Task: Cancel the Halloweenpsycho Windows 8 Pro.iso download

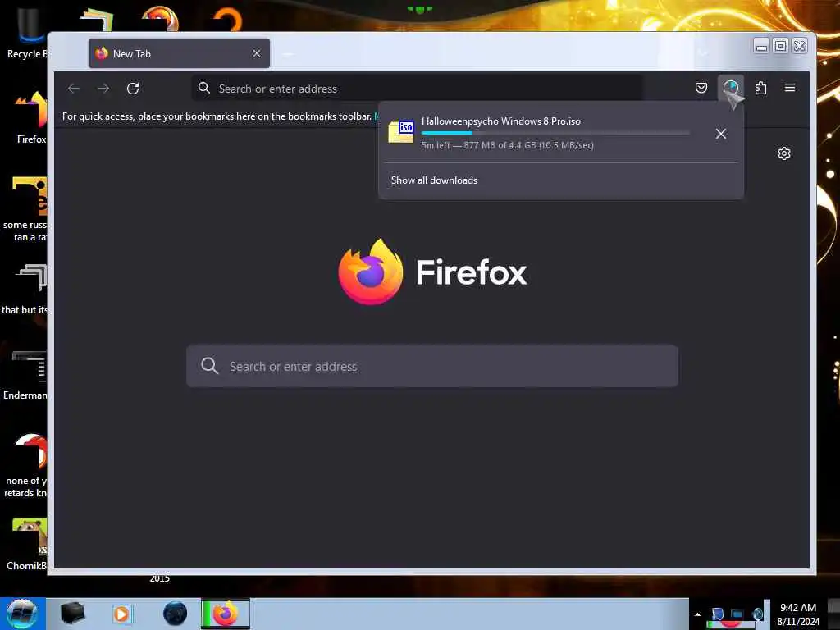Action: click(x=721, y=134)
